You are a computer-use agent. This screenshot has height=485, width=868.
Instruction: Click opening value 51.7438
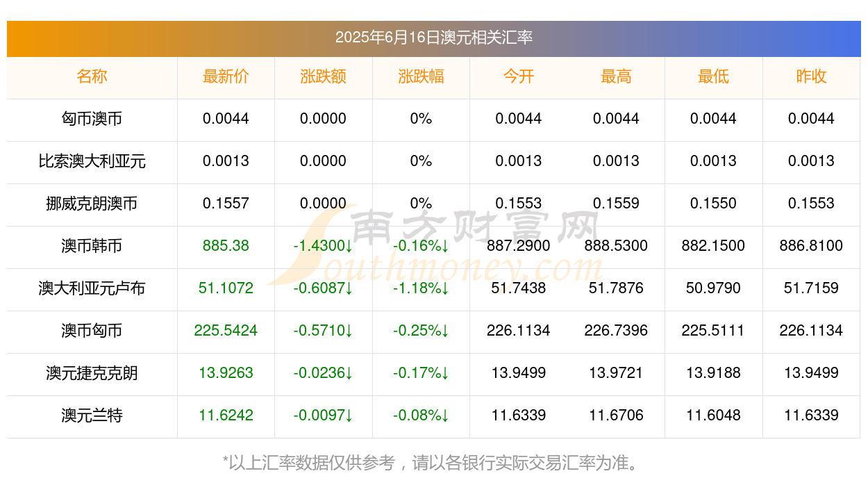[519, 288]
